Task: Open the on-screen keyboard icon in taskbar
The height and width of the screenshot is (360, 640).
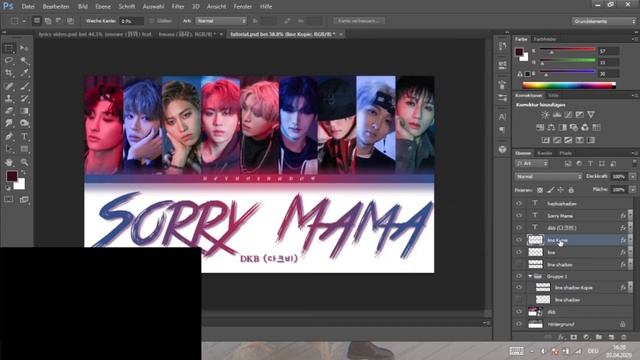Action: pos(516,351)
